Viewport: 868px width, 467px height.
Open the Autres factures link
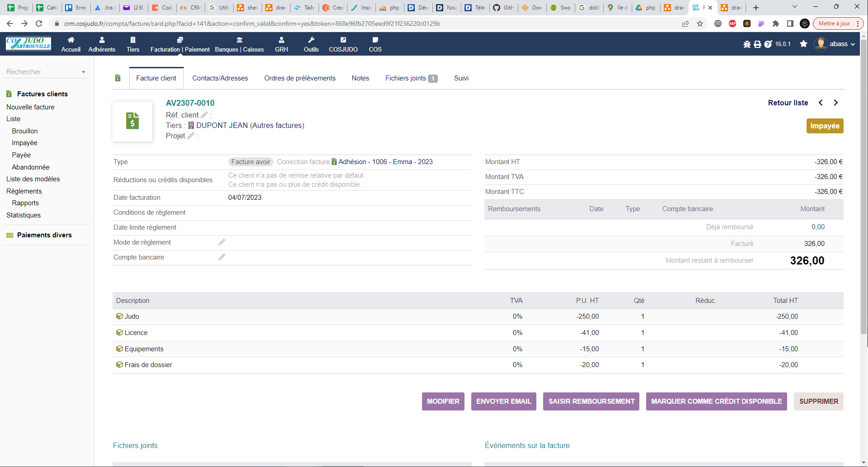277,125
